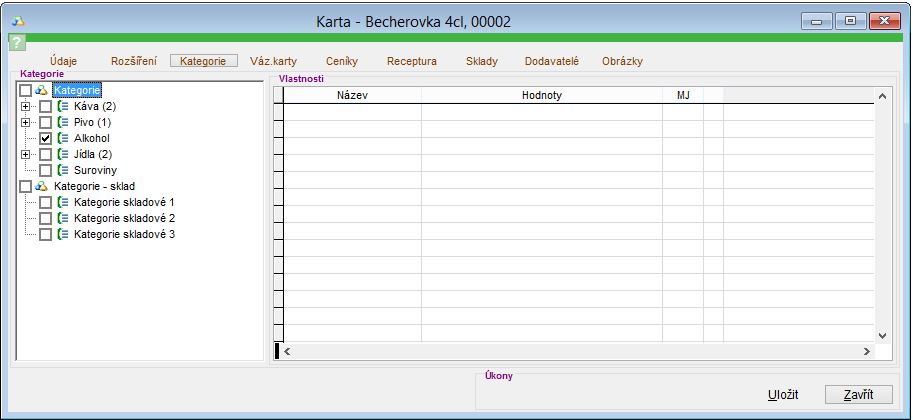This screenshot has height=420, width=913.
Task: Uncheck the Alkohol category checkbox
Action: click(45, 138)
